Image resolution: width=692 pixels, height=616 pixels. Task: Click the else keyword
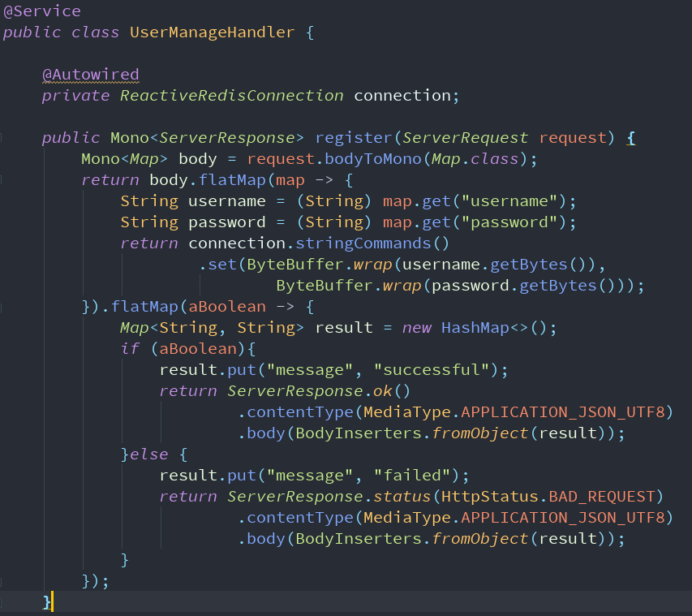[149, 454]
